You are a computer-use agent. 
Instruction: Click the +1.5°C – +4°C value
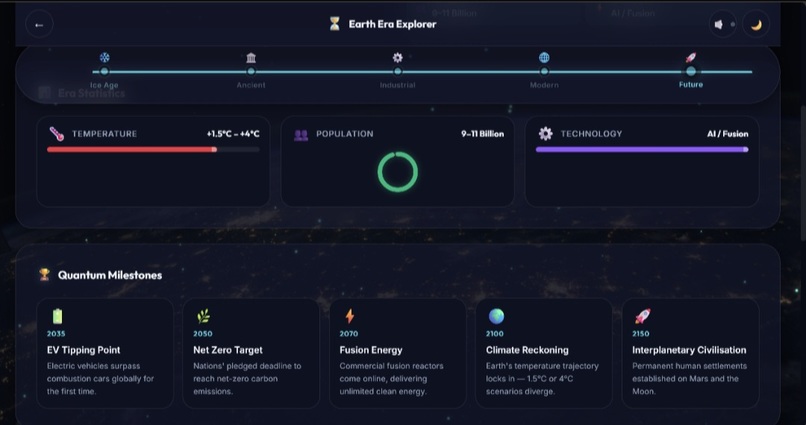click(x=233, y=134)
